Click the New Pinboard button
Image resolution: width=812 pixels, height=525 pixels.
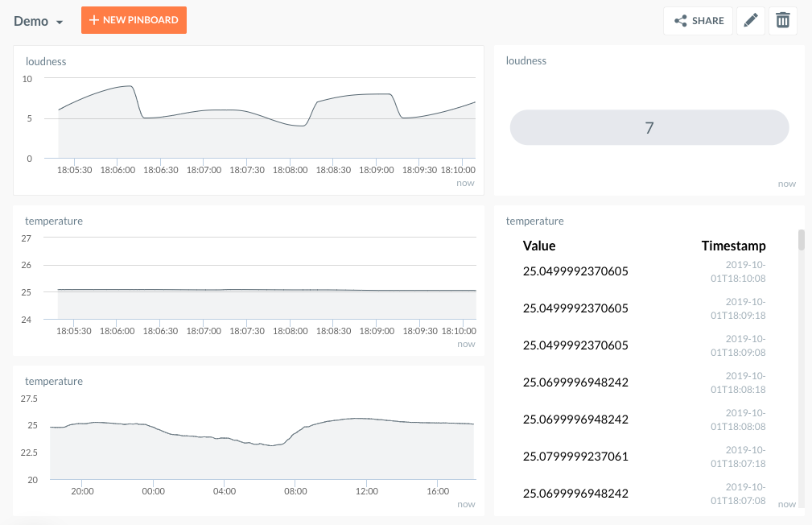(x=134, y=20)
